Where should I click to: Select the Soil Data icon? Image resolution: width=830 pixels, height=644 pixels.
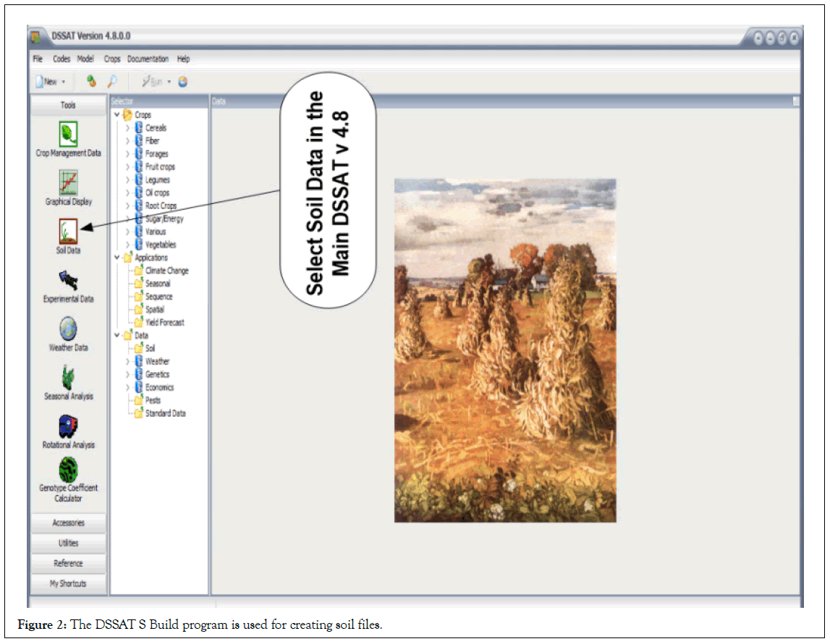[68, 231]
